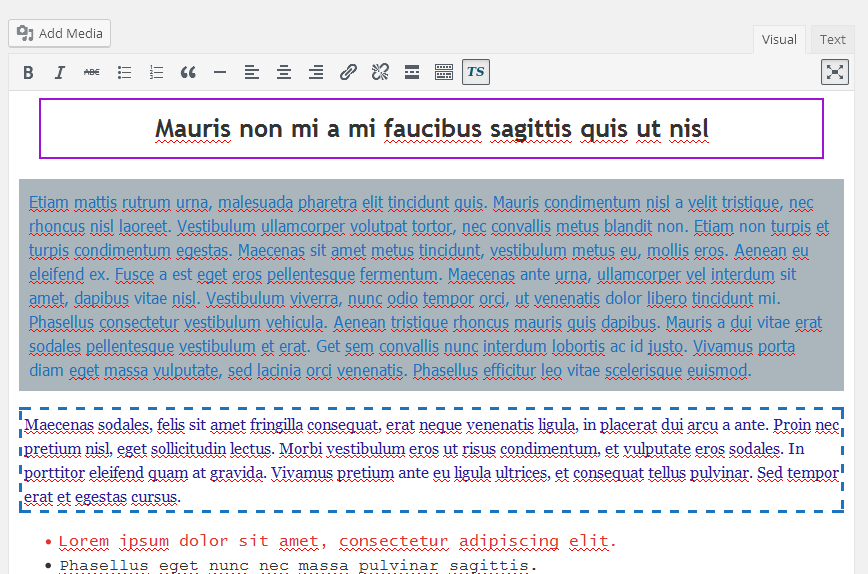Click the dashed-border paragraph 'Maecenas sodales, felis'
The image size is (868, 574).
(431, 460)
